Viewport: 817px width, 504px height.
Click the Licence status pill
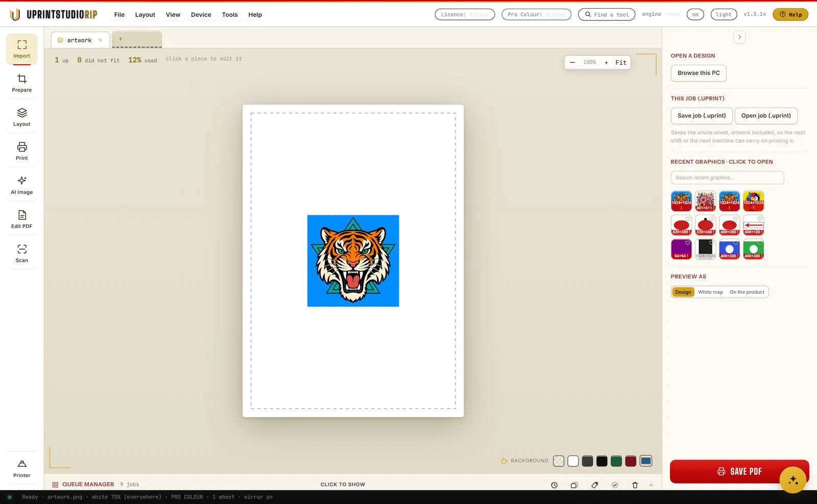pyautogui.click(x=465, y=14)
